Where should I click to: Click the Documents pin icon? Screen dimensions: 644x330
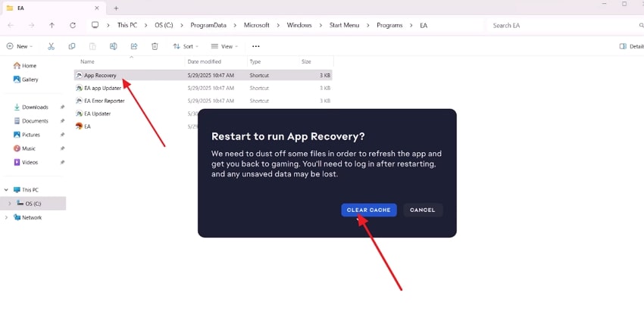point(62,121)
